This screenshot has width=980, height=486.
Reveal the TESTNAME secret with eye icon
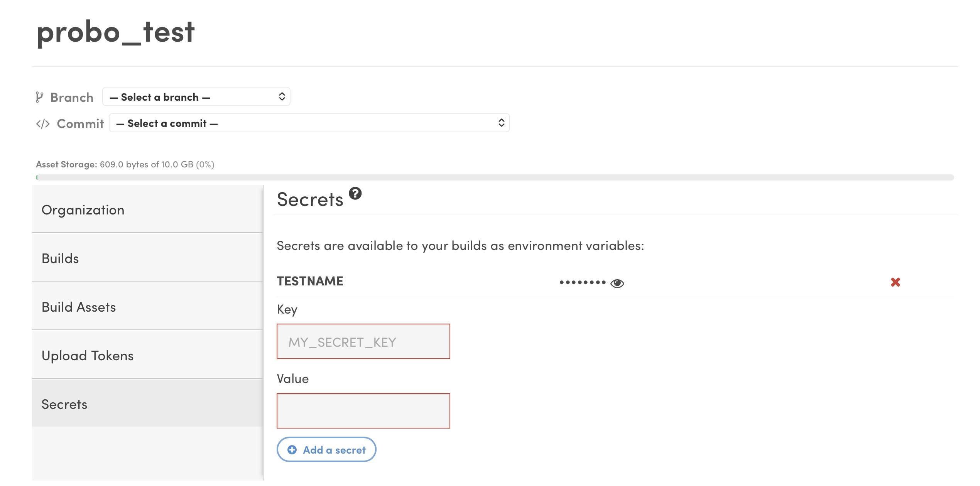[617, 283]
